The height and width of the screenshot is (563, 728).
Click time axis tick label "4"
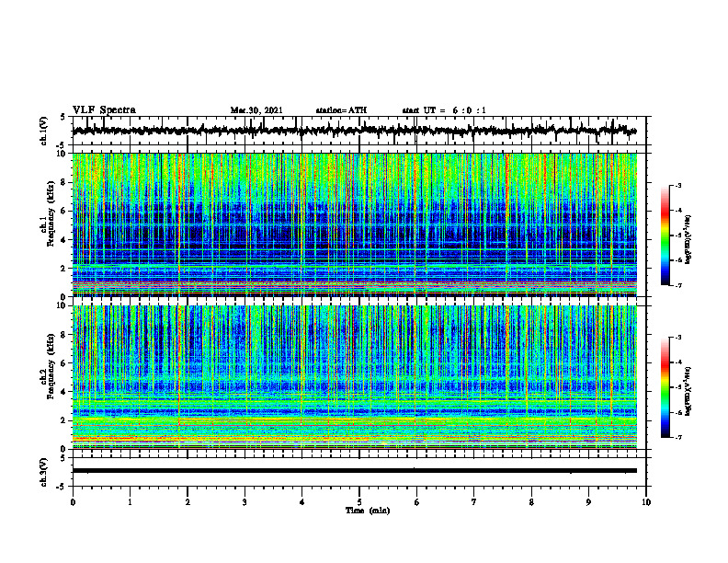coord(302,502)
